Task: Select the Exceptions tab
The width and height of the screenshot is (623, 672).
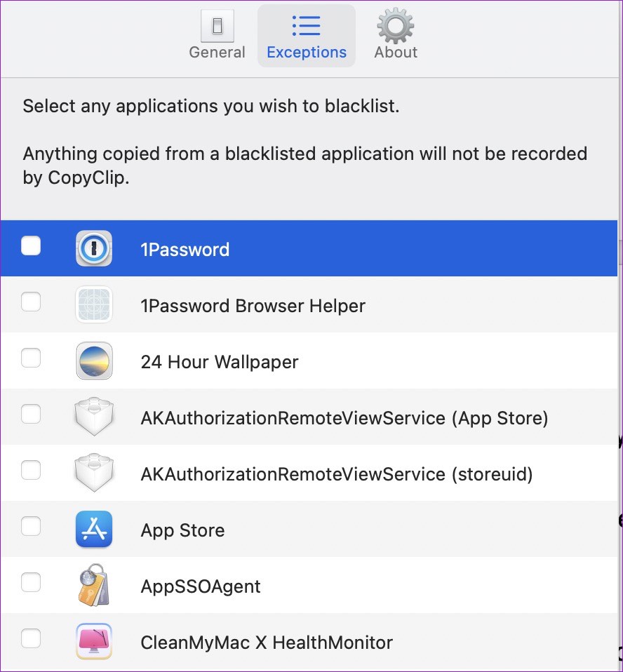Action: (306, 36)
